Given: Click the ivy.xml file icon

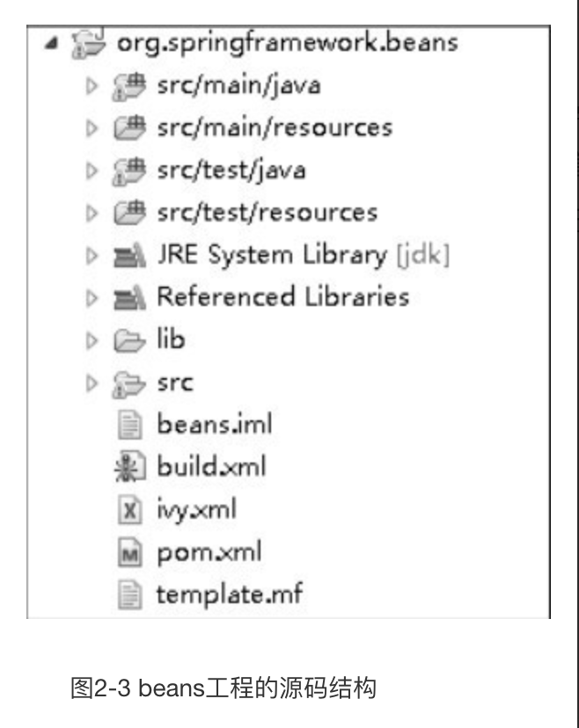Looking at the screenshot, I should point(129,509).
